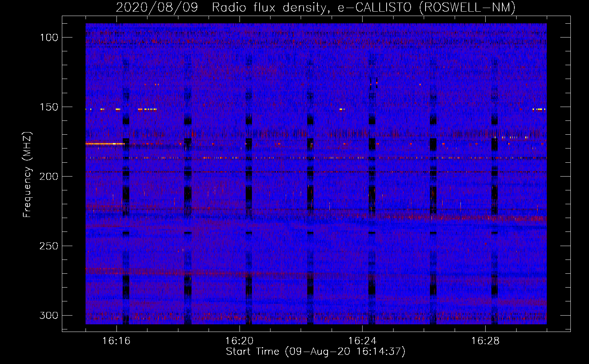Click the '300' frequency axis label
This screenshot has height=364, width=589.
click(x=48, y=315)
